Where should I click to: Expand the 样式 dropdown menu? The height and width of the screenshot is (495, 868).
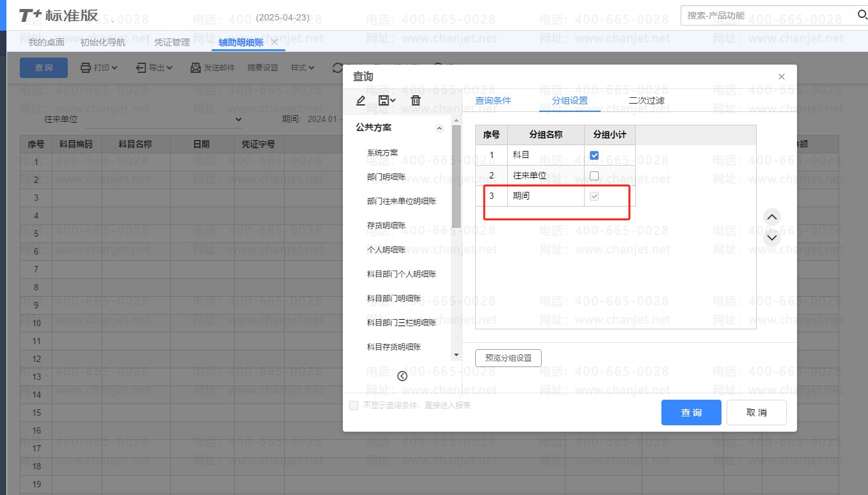coord(303,67)
